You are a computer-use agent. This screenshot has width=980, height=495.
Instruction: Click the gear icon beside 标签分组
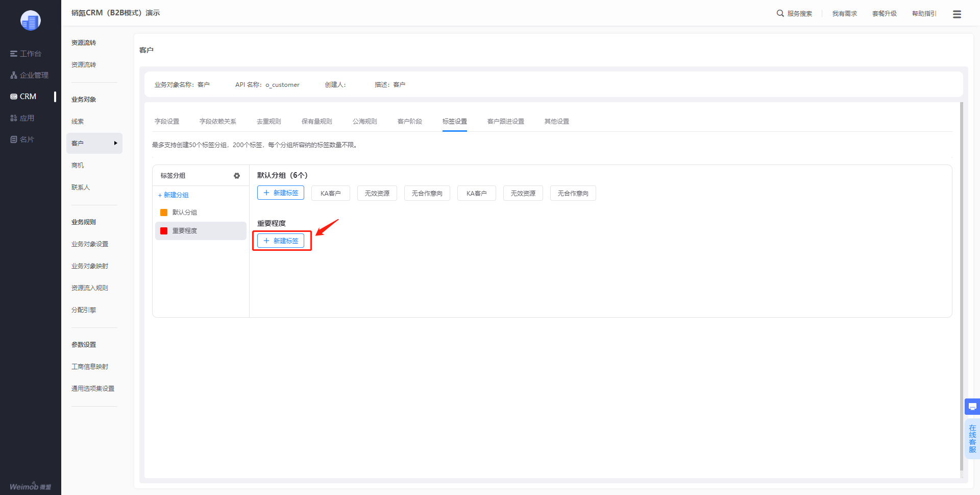(x=237, y=176)
